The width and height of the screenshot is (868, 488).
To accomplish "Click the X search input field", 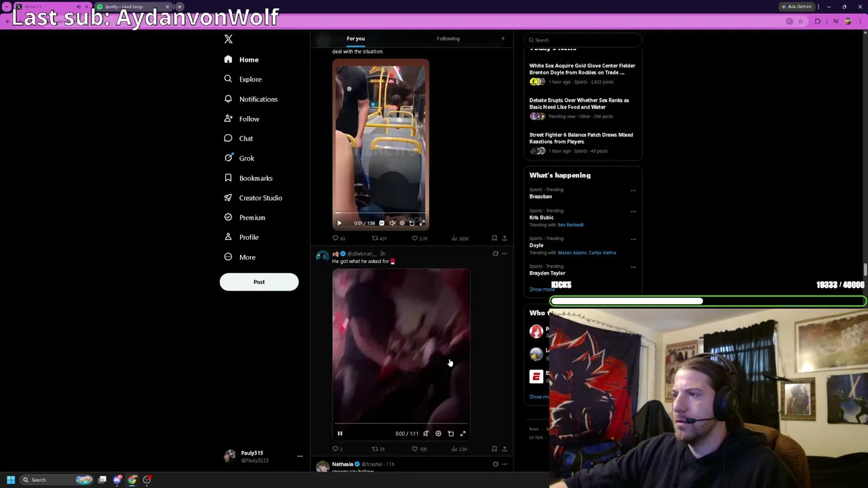I will pyautogui.click(x=583, y=40).
